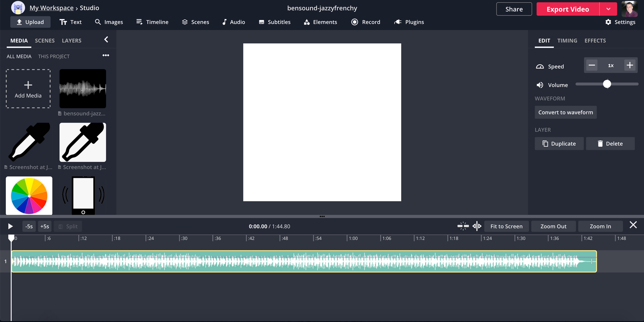644x322 pixels.
Task: Open the Plugins menu
Action: tap(409, 22)
